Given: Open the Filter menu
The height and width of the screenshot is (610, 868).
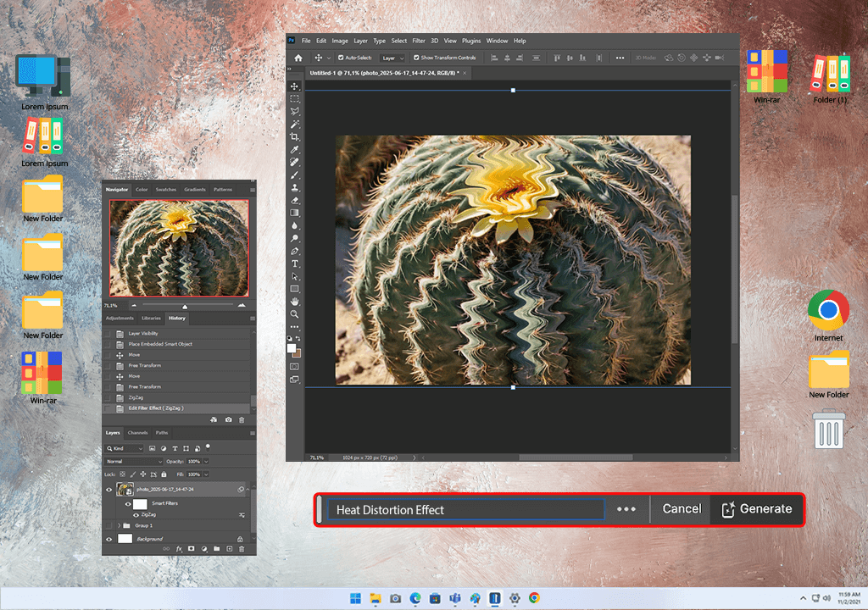Looking at the screenshot, I should click(419, 41).
